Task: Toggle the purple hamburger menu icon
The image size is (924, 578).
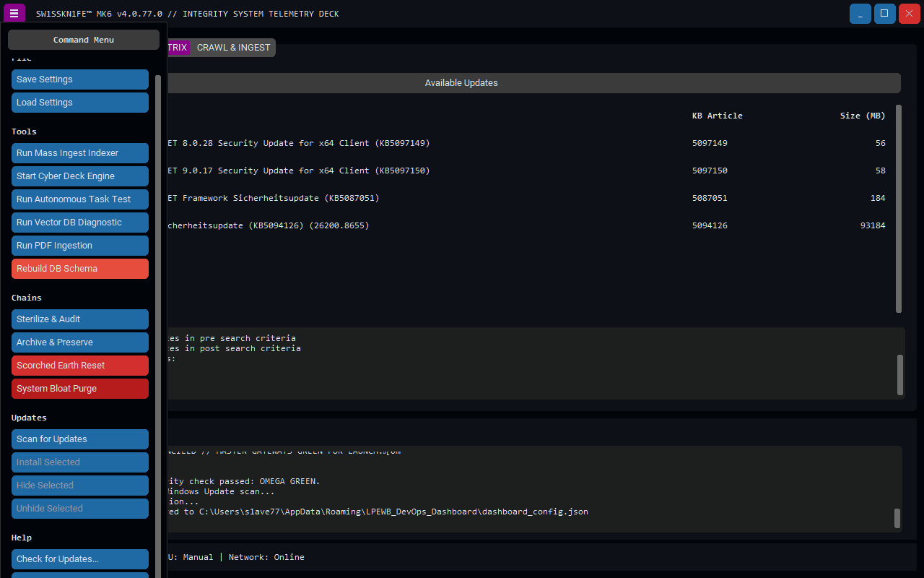Action: [14, 13]
